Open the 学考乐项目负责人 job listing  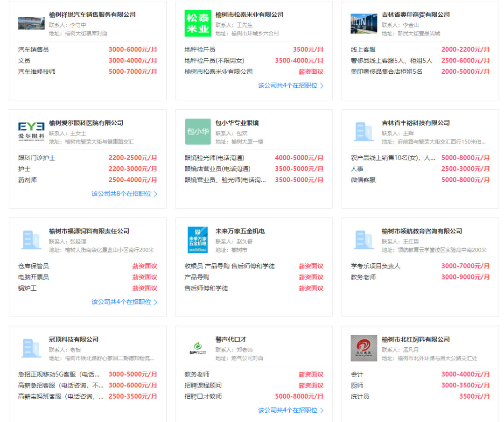click(375, 266)
